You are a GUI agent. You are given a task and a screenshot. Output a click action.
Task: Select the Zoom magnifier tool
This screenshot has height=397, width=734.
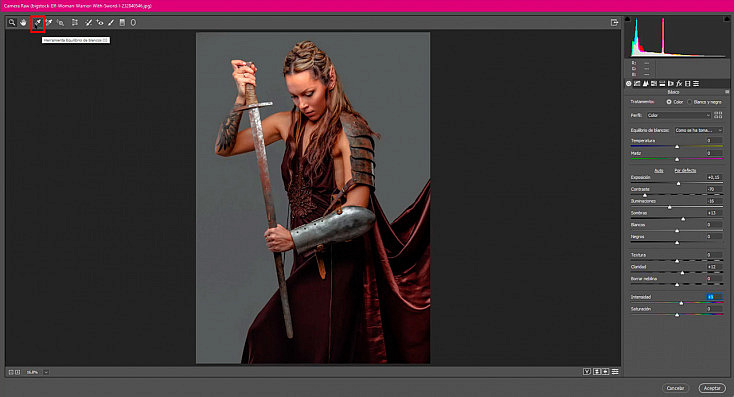pos(12,22)
